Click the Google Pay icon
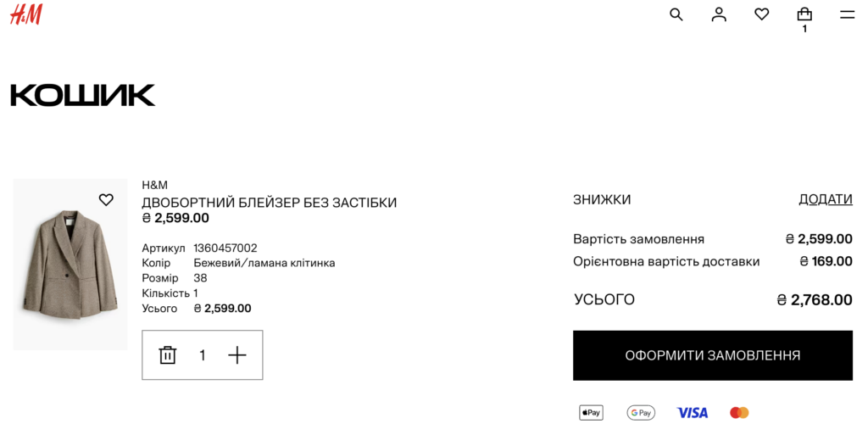Viewport: 868px width, 435px height. pyautogui.click(x=641, y=412)
